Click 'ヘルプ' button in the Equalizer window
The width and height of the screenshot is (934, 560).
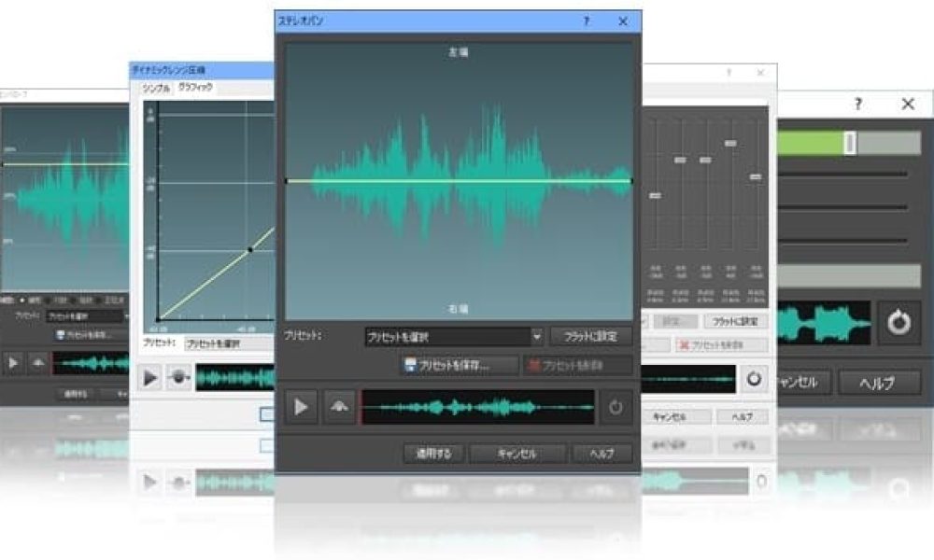743,417
